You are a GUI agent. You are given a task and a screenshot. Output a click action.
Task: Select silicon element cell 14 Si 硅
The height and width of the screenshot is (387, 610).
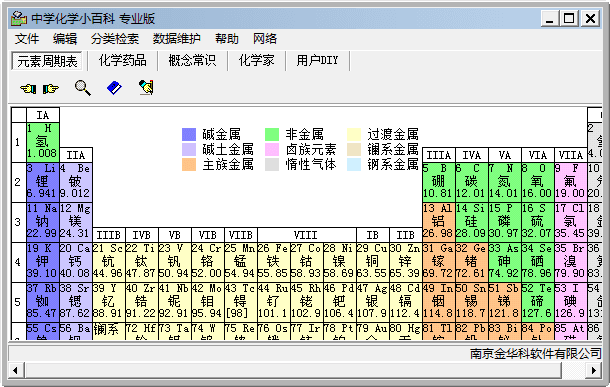[x=472, y=222]
